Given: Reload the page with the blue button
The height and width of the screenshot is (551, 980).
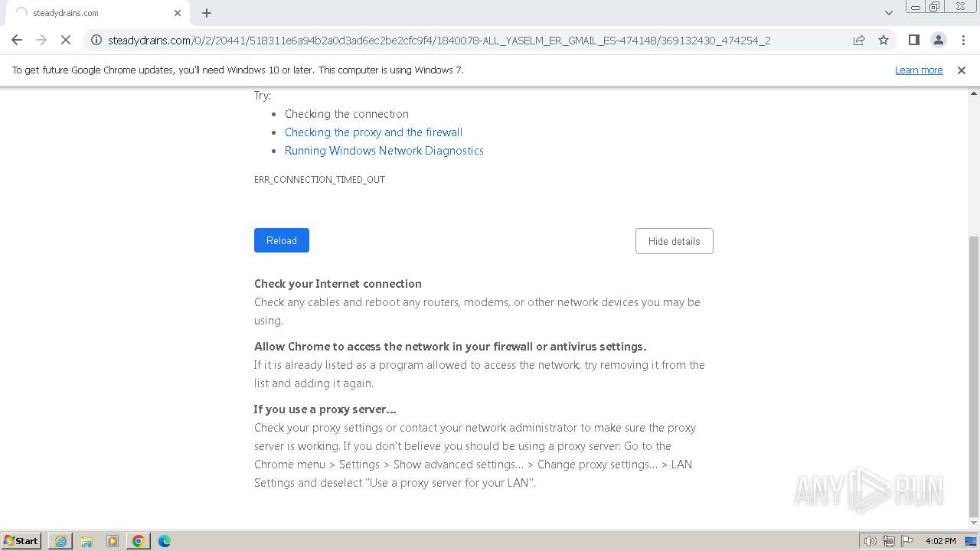Looking at the screenshot, I should point(282,240).
